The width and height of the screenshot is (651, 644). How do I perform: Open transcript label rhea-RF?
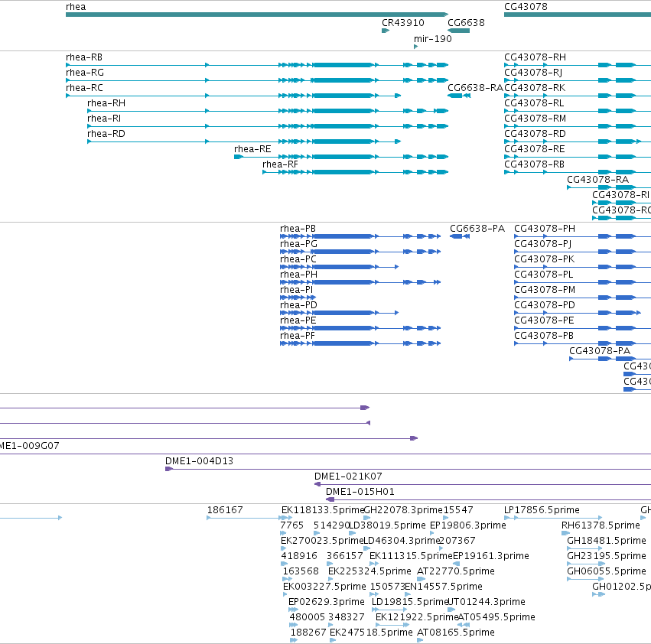(x=280, y=164)
